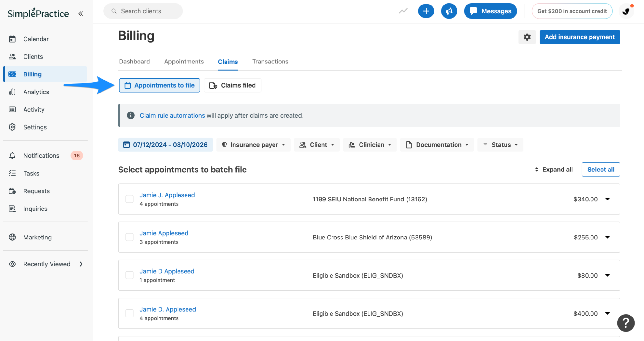Click the Blue Cross Blue Shield of Arizona (53589) text
The height and width of the screenshot is (341, 644).
(x=372, y=237)
